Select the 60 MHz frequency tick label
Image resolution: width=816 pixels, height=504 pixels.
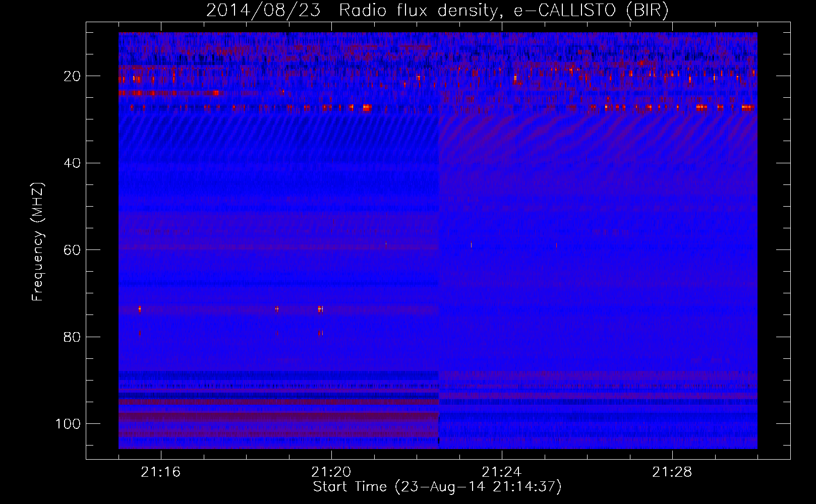73,250
